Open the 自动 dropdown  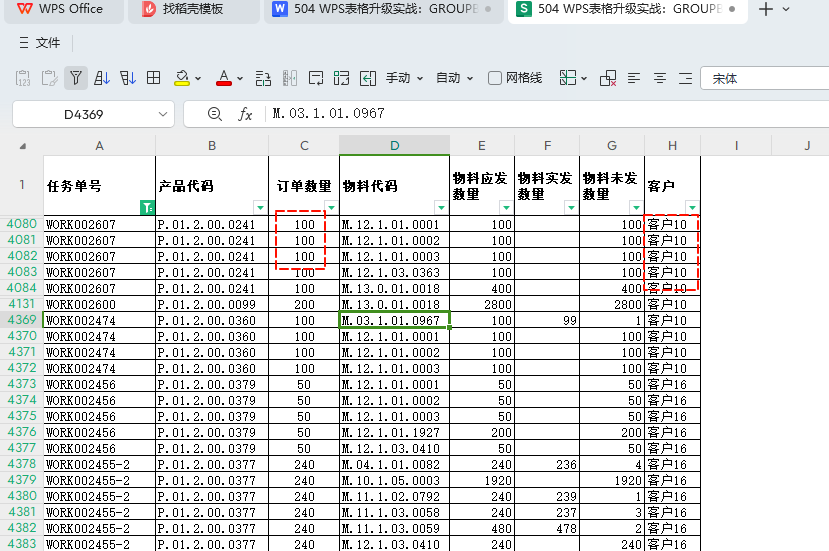tap(454, 78)
